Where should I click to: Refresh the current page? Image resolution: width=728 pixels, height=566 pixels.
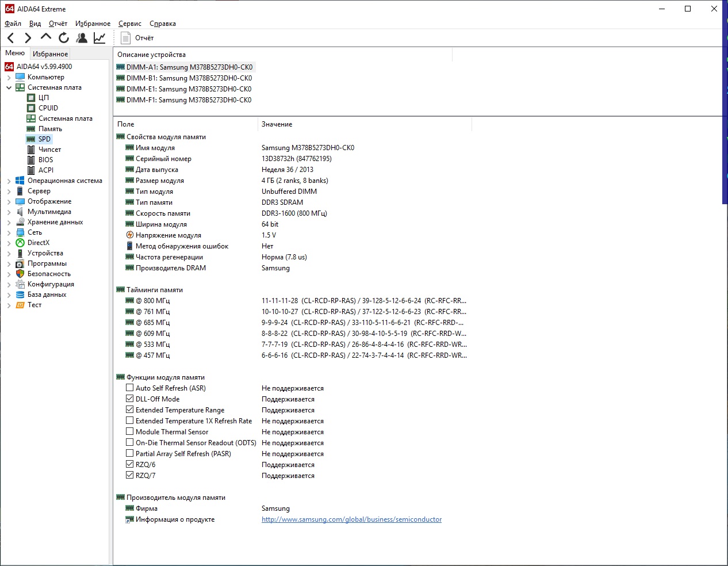[x=64, y=38]
